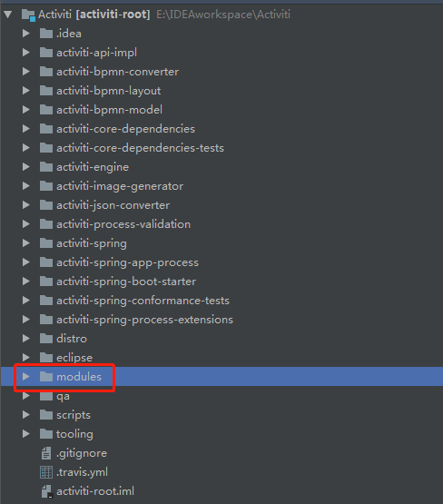Image resolution: width=443 pixels, height=504 pixels.
Task: Expand the modules folder arrow
Action: pyautogui.click(x=26, y=376)
